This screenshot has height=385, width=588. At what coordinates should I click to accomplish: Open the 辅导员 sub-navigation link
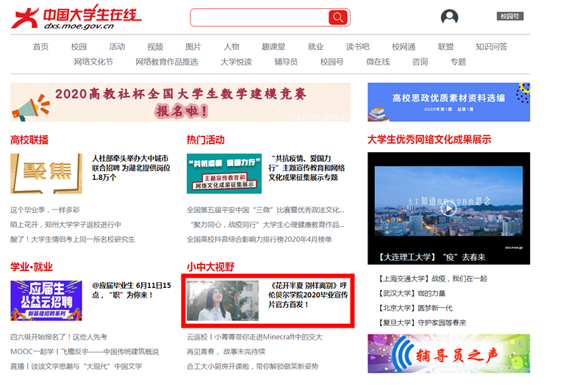click(286, 62)
